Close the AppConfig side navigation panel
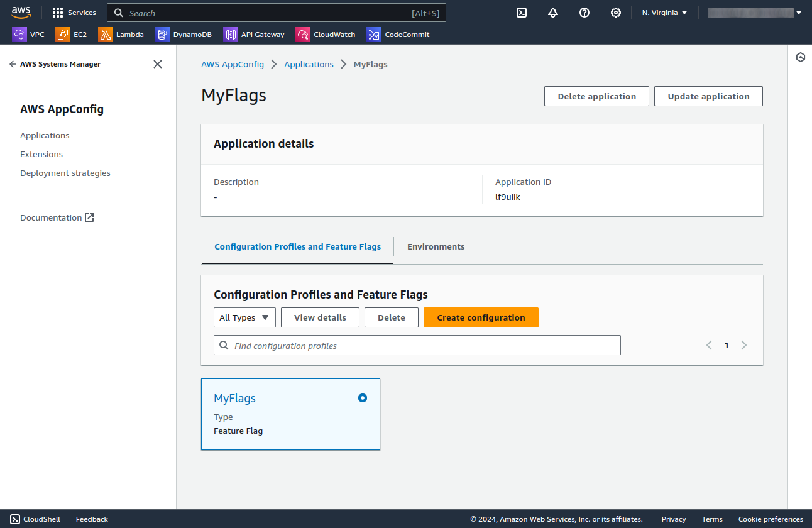This screenshot has height=528, width=812. [x=158, y=64]
